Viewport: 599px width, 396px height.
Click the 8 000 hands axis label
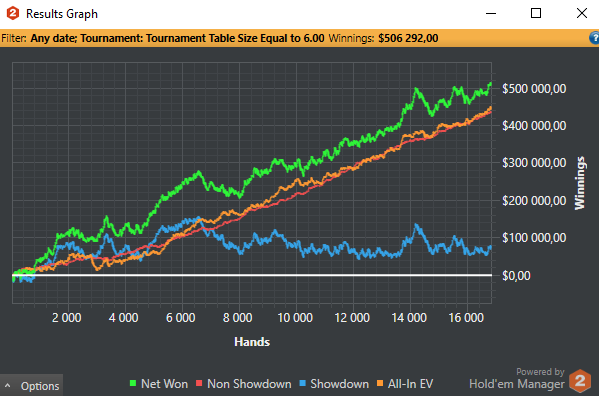(x=237, y=317)
